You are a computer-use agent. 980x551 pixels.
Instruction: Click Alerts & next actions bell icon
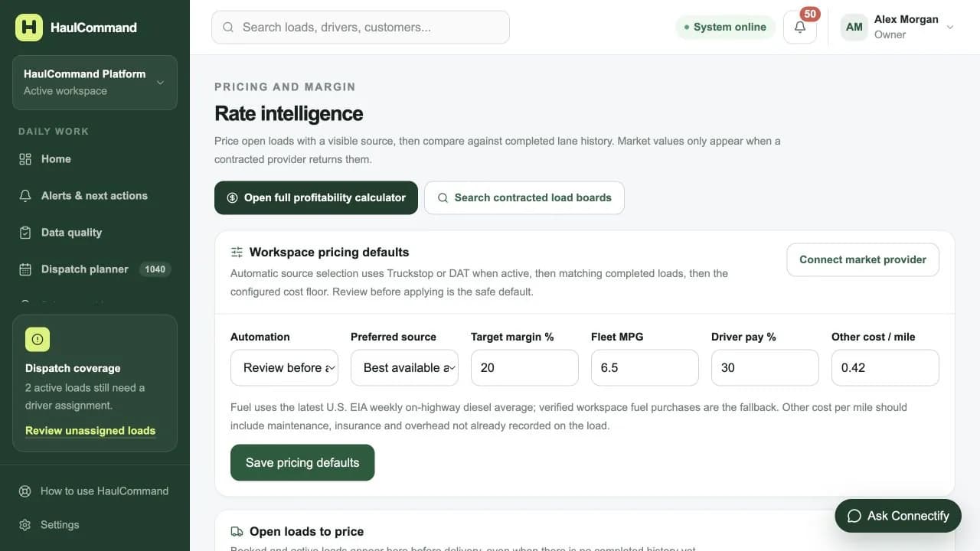click(x=25, y=196)
